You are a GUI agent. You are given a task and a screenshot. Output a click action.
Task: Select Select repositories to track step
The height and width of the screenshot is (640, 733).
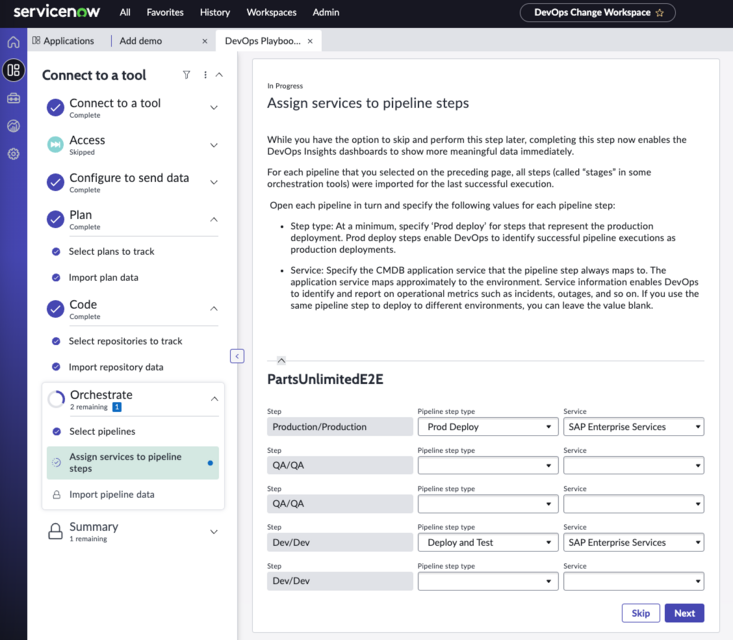[125, 341]
